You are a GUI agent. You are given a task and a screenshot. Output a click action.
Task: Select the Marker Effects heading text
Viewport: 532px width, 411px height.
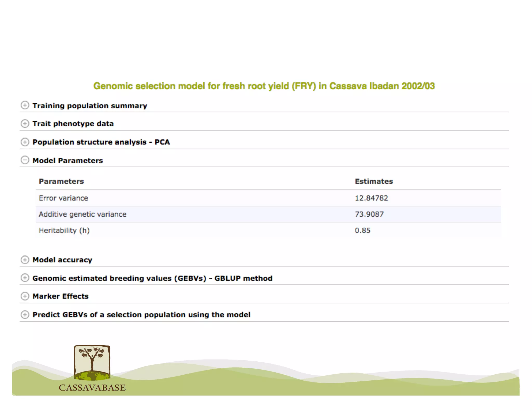tap(61, 296)
